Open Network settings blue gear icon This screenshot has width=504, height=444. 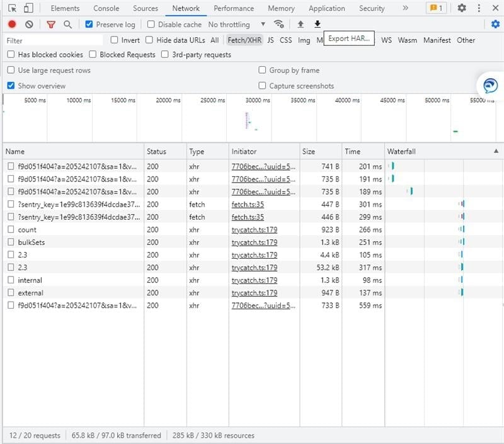[495, 24]
